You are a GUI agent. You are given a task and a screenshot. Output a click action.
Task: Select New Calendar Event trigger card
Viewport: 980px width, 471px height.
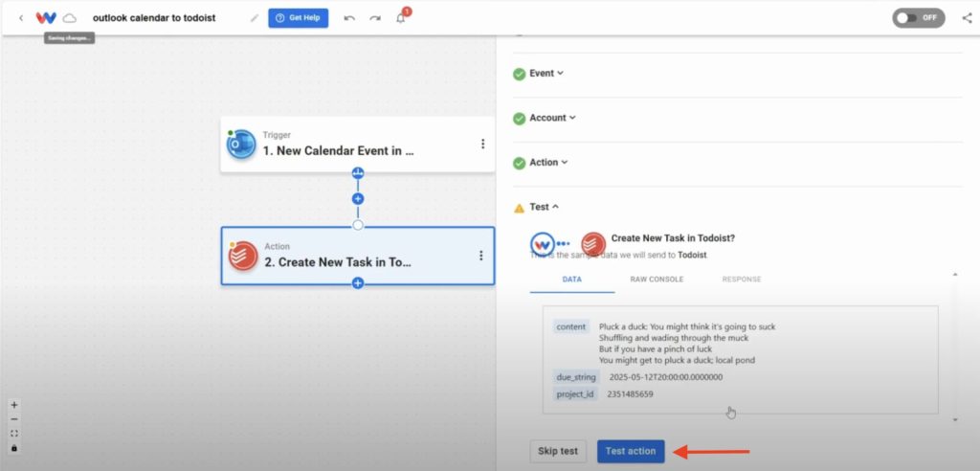tap(358, 144)
